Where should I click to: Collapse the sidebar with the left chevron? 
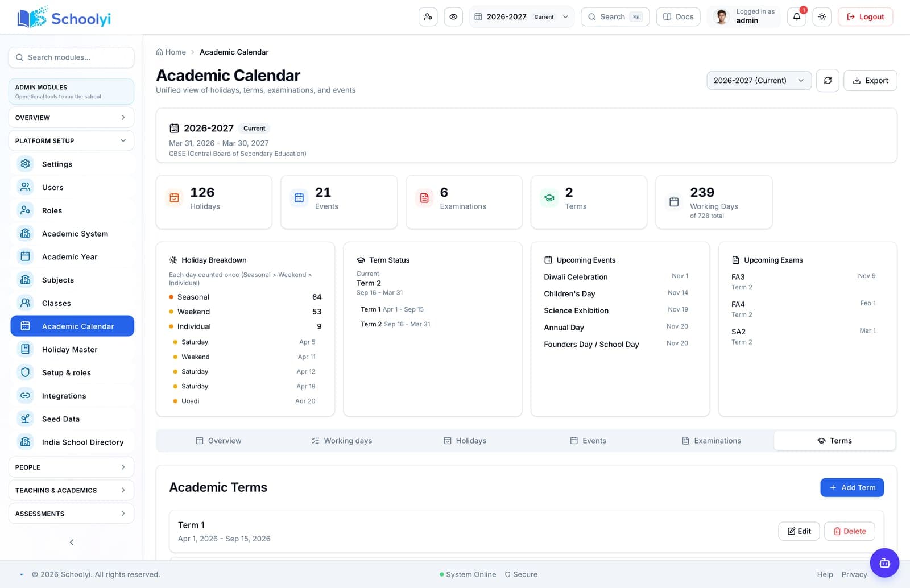(x=72, y=542)
